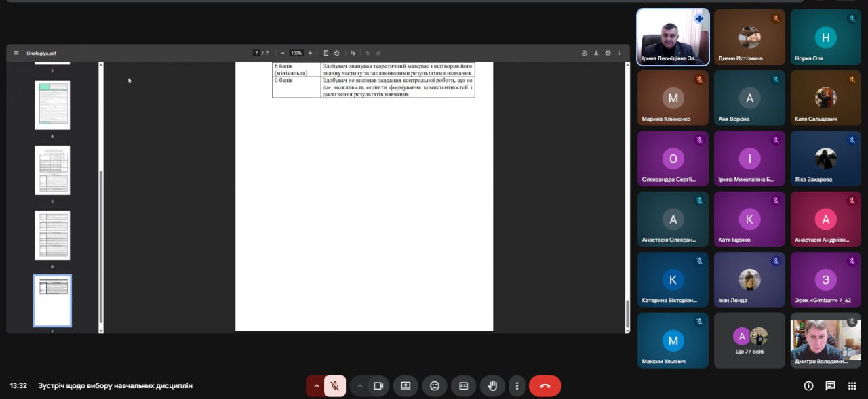This screenshot has width=868, height=399.
Task: Click the PDF zoom out minus button
Action: pos(283,53)
